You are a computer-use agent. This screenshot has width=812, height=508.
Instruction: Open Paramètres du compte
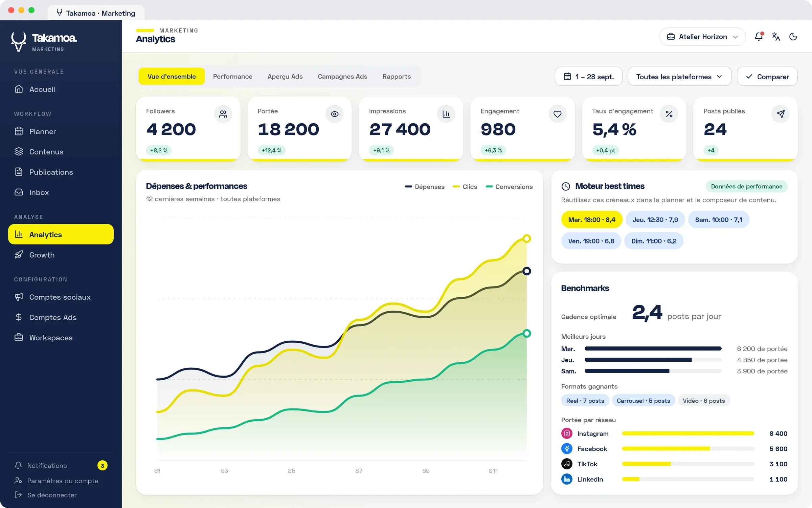click(57, 481)
